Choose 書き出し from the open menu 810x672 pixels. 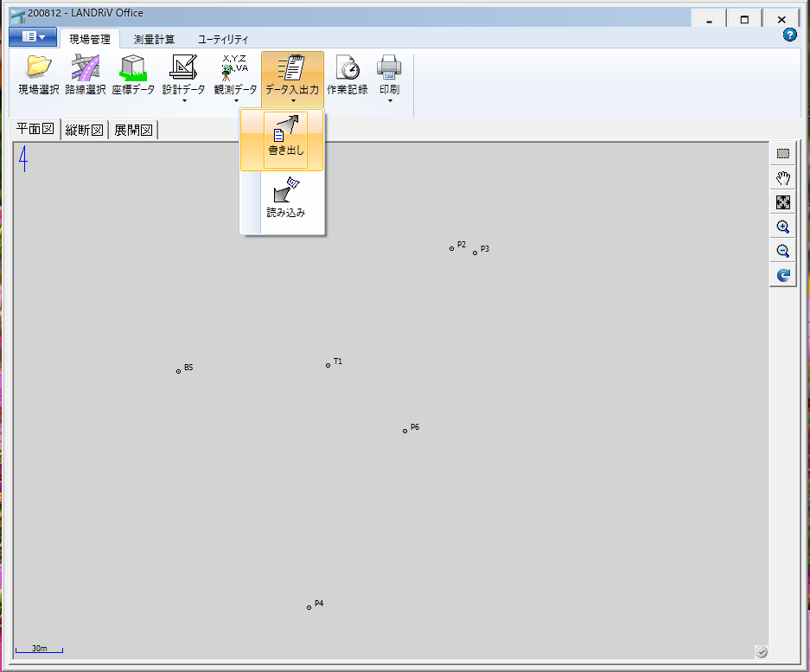click(x=286, y=138)
